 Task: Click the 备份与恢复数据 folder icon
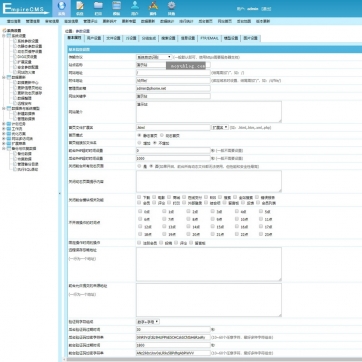9,149
